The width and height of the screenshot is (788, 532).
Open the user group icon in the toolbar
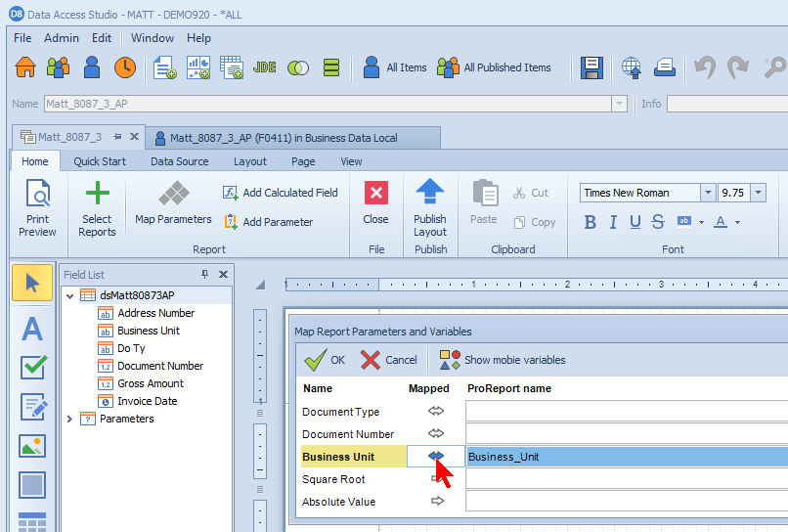[x=59, y=67]
